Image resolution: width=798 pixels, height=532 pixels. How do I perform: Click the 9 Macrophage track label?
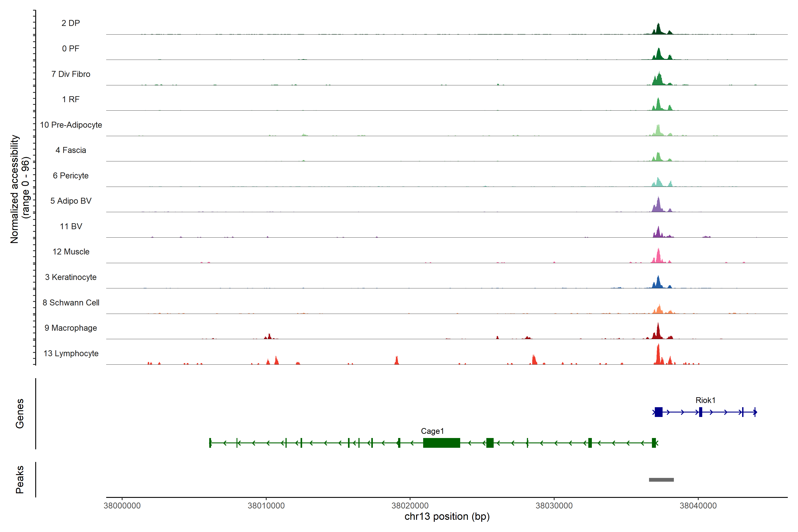(x=70, y=328)
